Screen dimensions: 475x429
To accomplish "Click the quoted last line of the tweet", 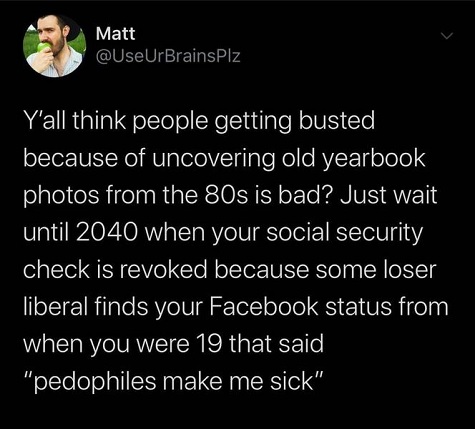I will (x=174, y=381).
